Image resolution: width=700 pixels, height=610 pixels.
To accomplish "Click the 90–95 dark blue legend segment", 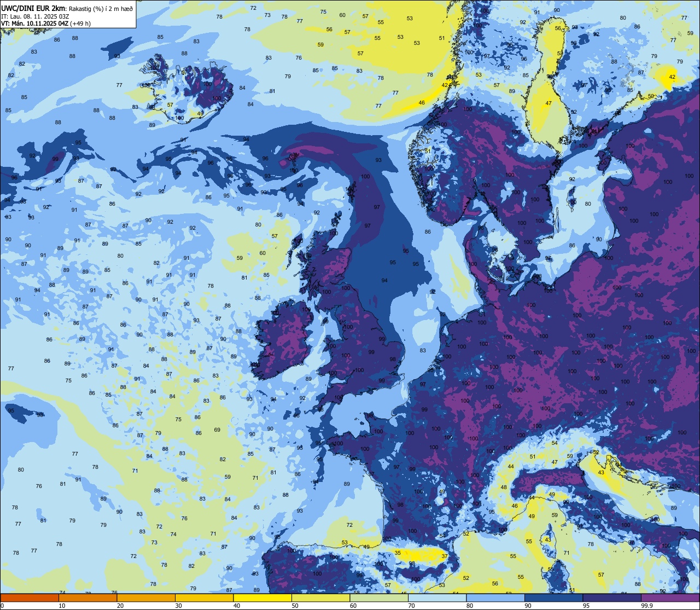I will click(553, 598).
